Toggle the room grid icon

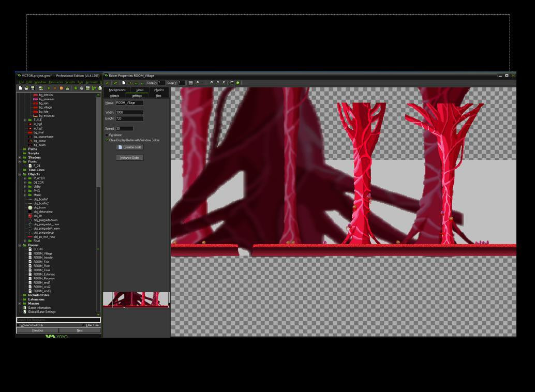[190, 83]
